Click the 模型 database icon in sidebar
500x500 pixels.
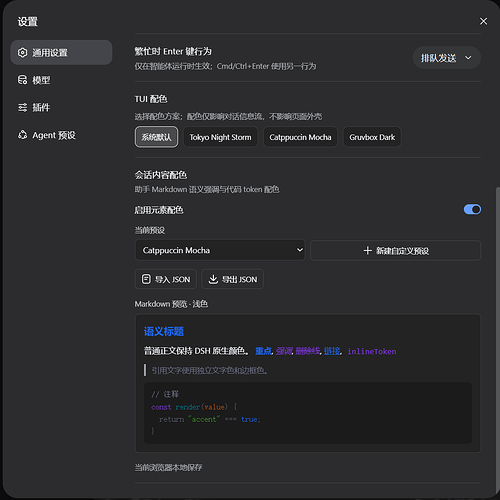[22, 80]
